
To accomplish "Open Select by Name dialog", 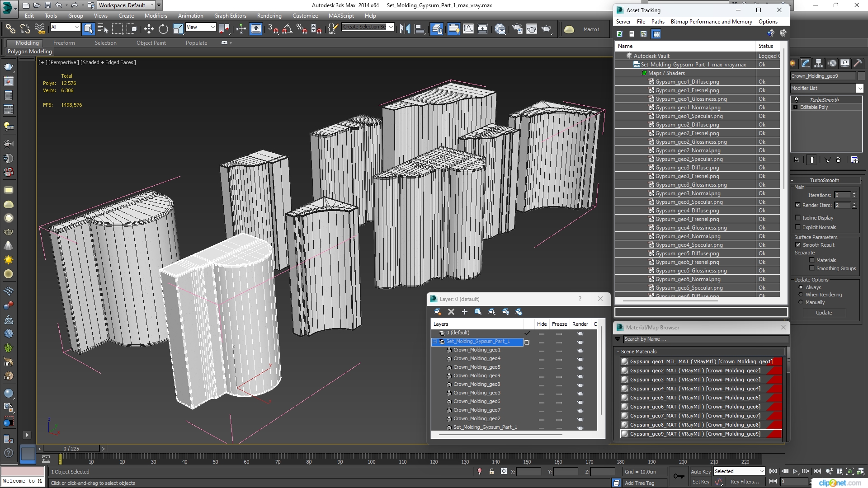I will 103,29.
